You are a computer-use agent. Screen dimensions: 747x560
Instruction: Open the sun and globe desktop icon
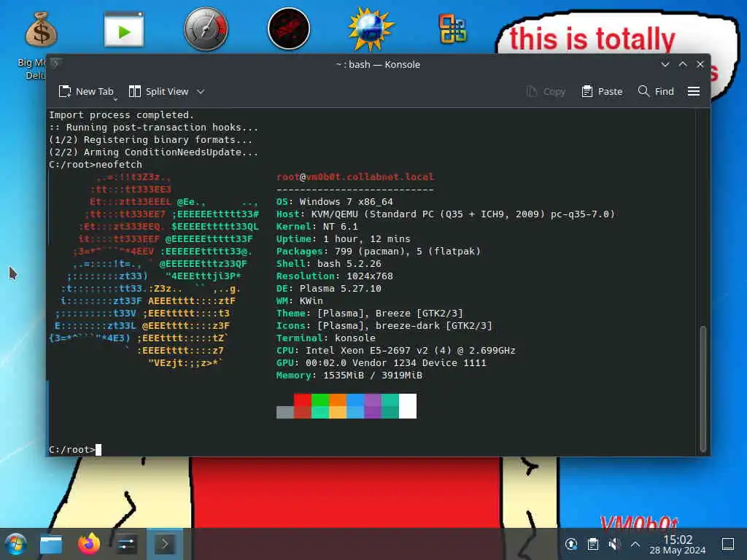(x=371, y=28)
